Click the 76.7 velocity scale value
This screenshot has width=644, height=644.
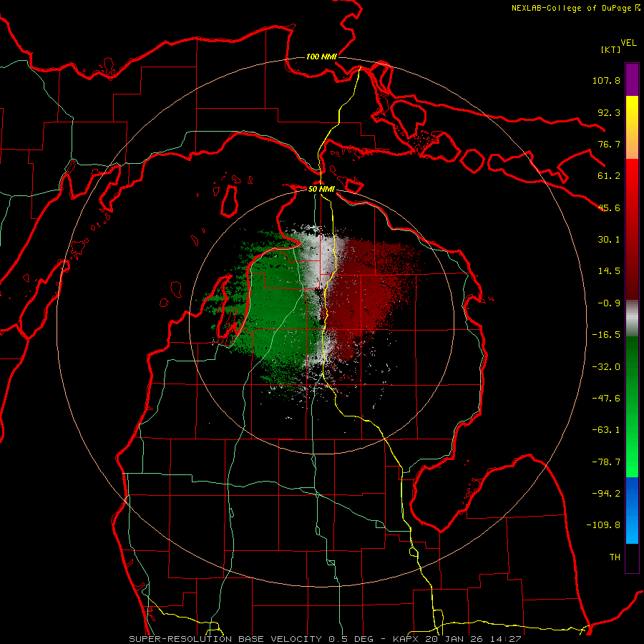(609, 144)
